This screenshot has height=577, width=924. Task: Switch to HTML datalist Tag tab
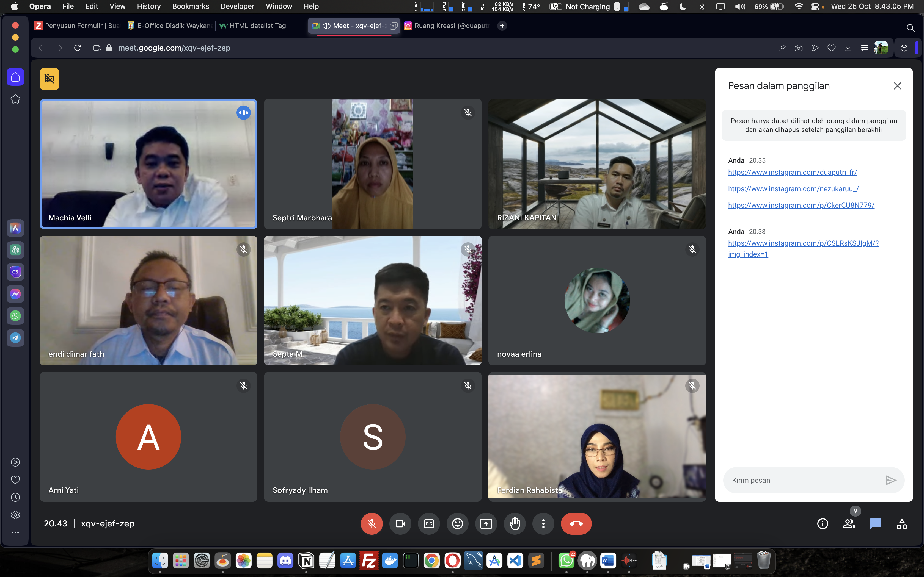[x=257, y=26]
